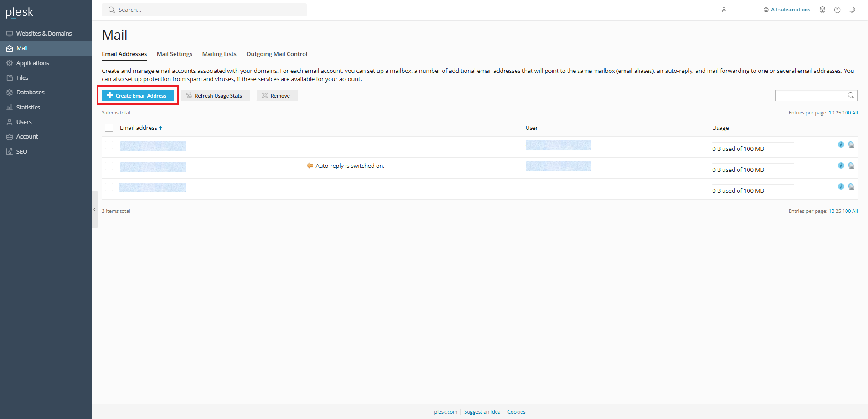Open the help question mark icon
This screenshot has width=868, height=419.
[x=837, y=10]
